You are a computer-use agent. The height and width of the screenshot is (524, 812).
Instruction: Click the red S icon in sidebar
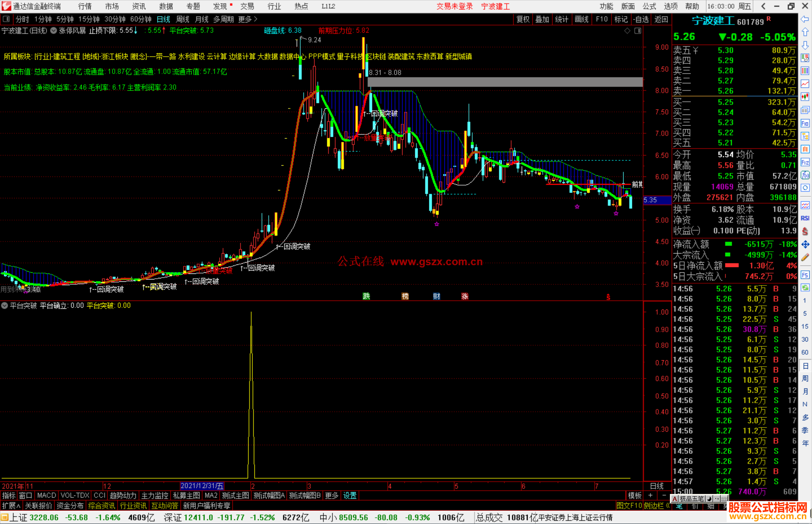coord(805,231)
